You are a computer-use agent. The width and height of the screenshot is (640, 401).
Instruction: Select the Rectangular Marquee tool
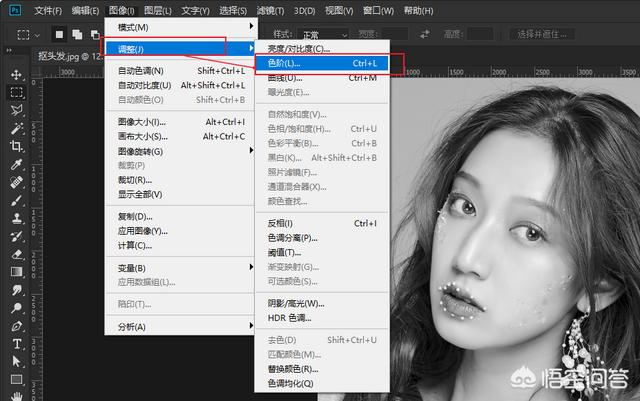pyautogui.click(x=17, y=93)
